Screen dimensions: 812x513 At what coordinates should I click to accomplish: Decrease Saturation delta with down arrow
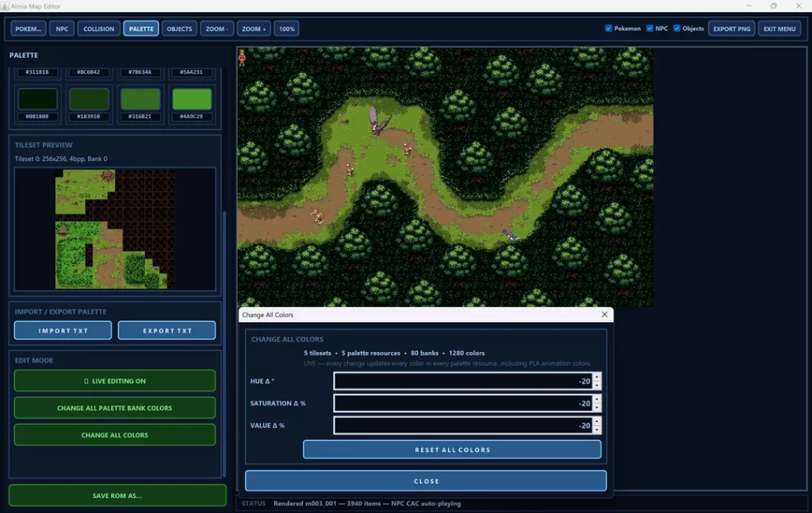coord(596,408)
